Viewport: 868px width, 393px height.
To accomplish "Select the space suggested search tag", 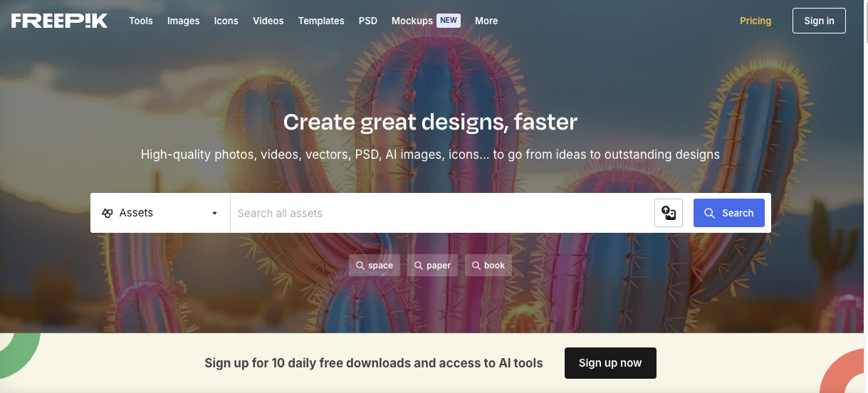I will [375, 266].
